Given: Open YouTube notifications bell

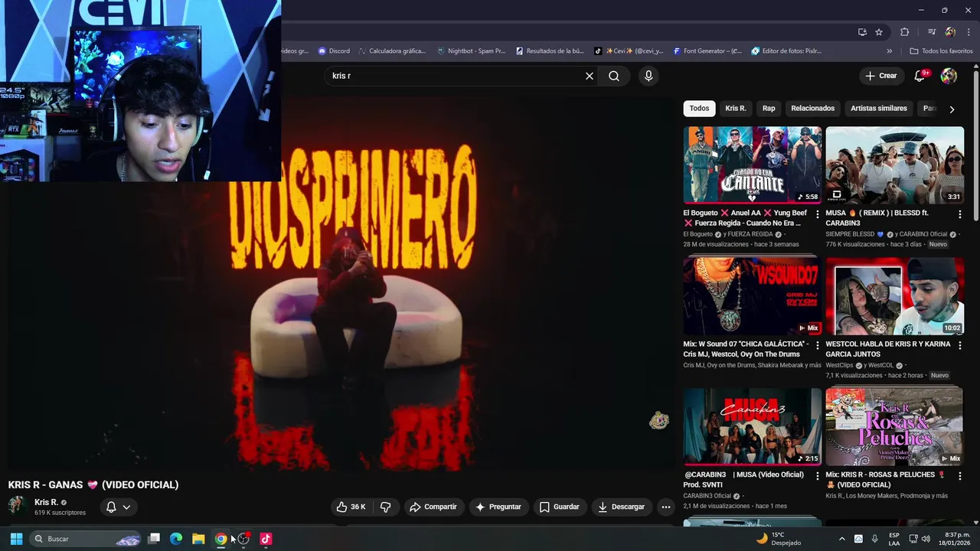Looking at the screenshot, I should (921, 76).
